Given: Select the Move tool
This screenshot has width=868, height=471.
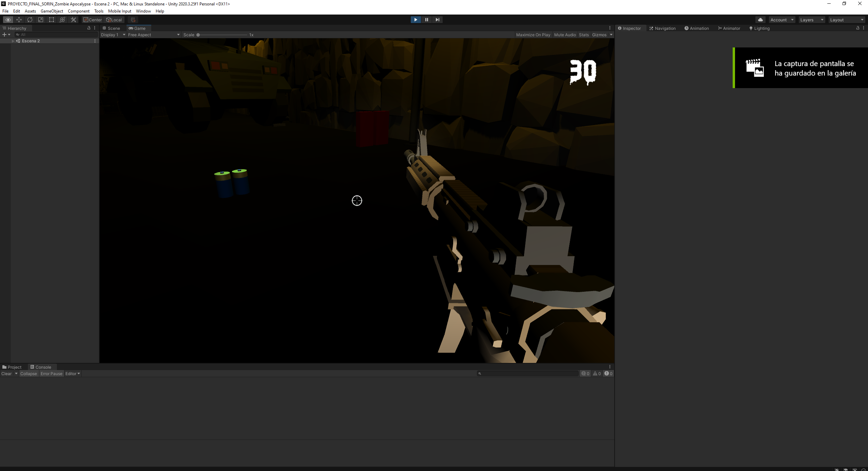Looking at the screenshot, I should 19,20.
